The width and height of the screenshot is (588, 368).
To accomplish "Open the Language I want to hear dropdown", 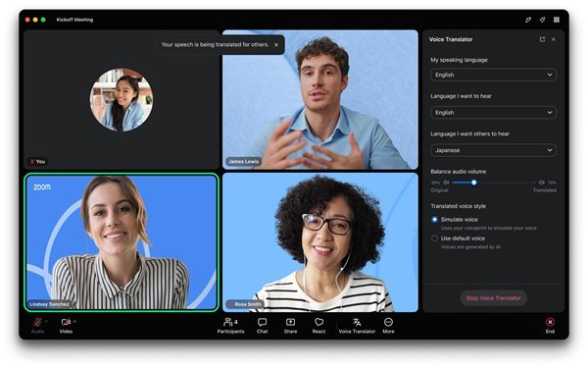I will 493,112.
